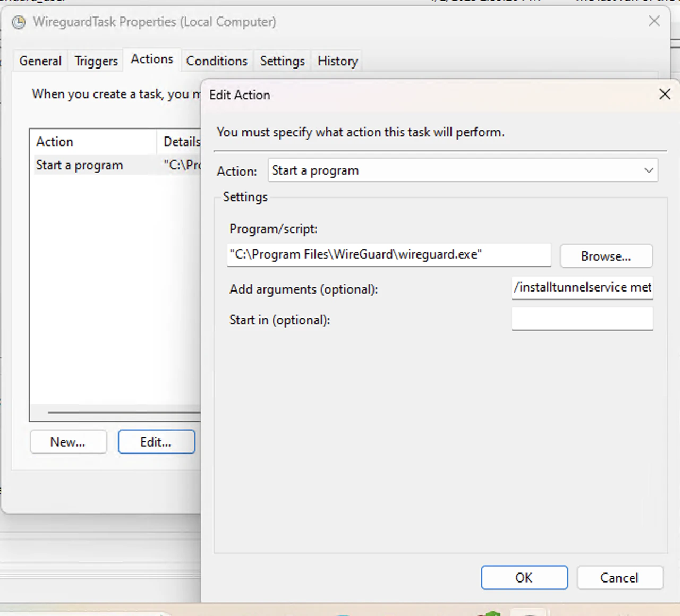
Task: Click Cancel to discard changes
Action: [619, 578]
